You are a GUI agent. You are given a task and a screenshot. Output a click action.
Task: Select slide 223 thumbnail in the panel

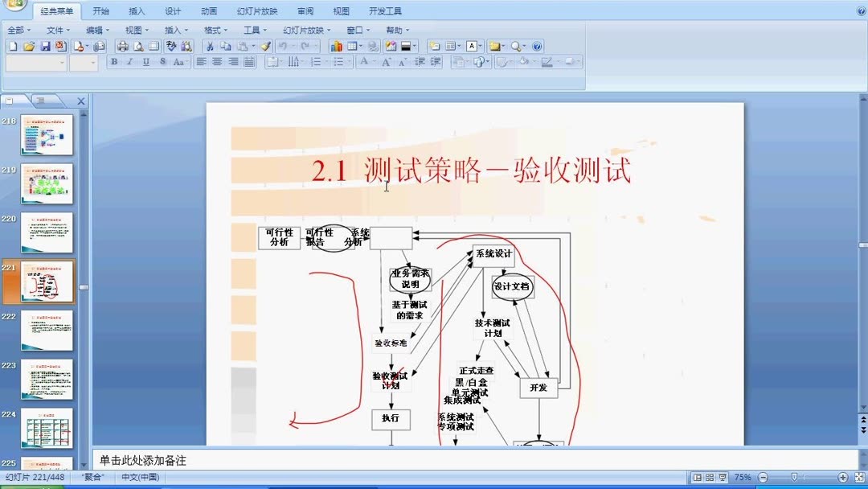click(46, 379)
